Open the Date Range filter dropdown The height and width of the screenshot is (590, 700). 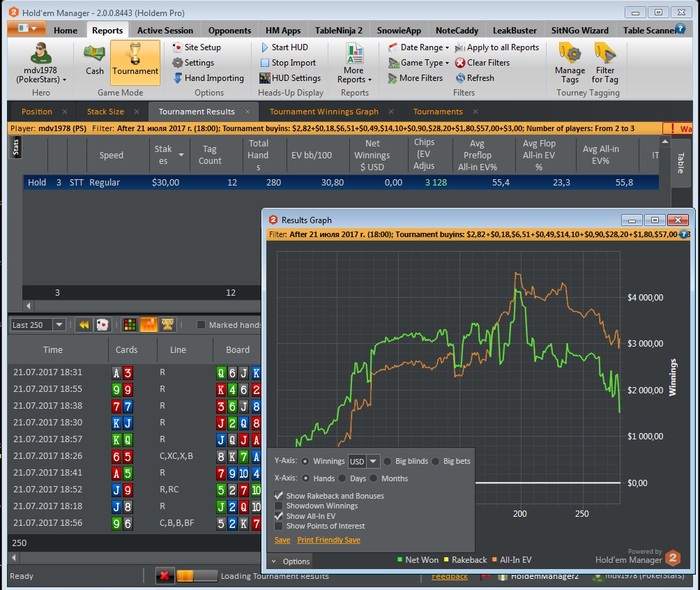click(x=418, y=47)
